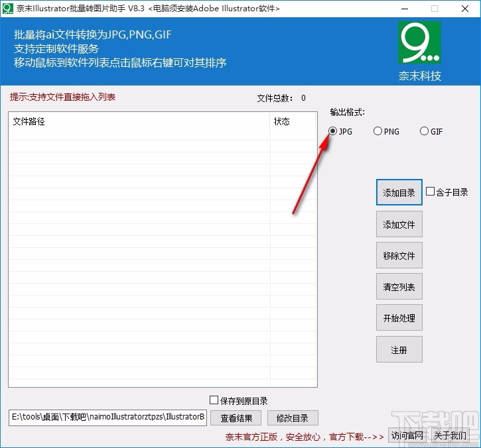Open the 关于我们 about button
Screen dimensions: 481x448
(450, 435)
